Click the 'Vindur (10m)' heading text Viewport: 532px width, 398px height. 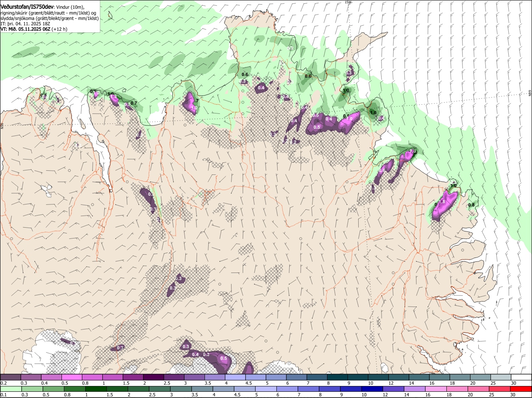70,7
